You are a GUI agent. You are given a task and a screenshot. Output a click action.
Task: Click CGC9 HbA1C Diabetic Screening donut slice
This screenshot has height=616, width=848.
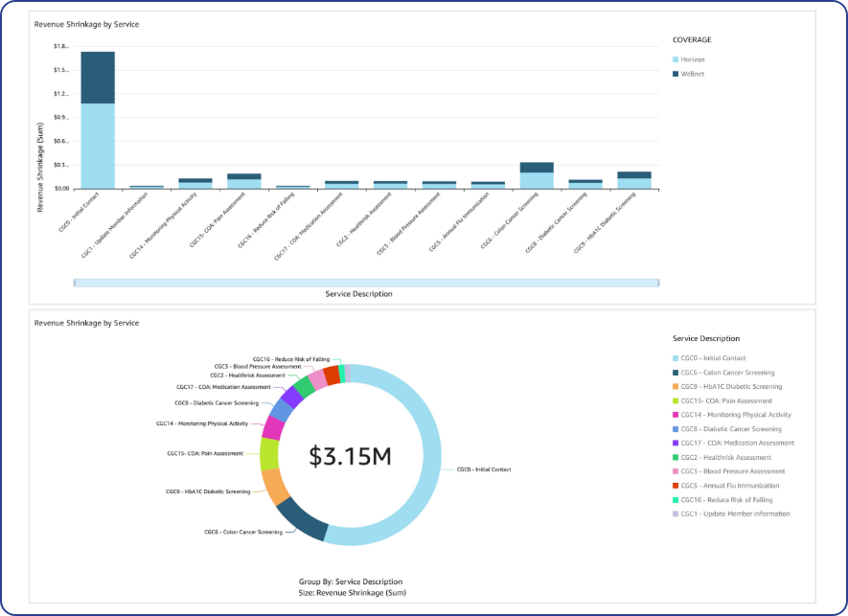point(276,486)
